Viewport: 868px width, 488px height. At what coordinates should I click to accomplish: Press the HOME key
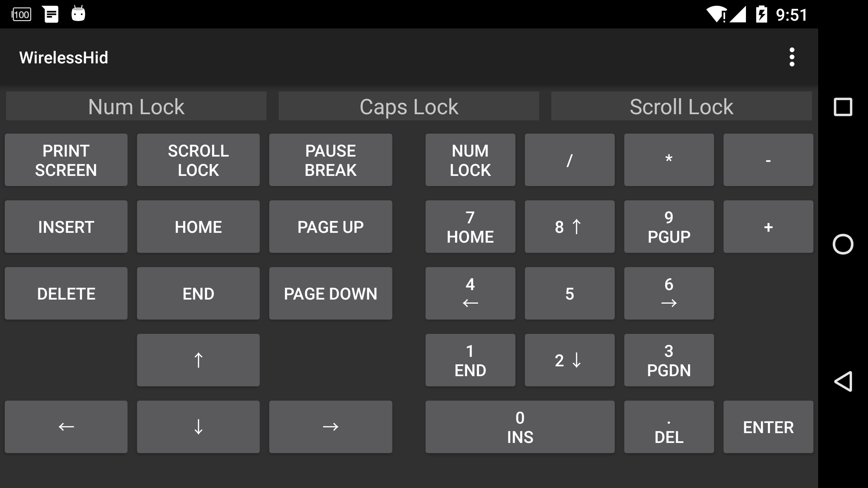[x=198, y=226]
